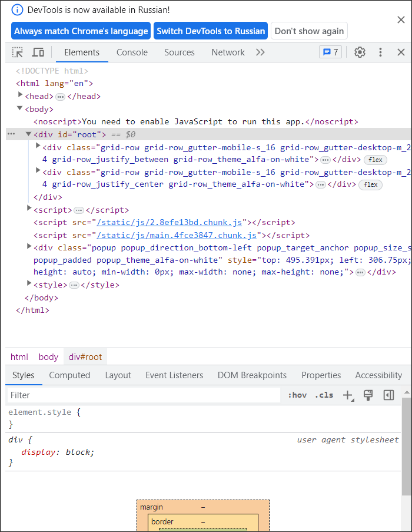Toggle rendering emulations paintbrush icon
The image size is (412, 532).
point(368,395)
